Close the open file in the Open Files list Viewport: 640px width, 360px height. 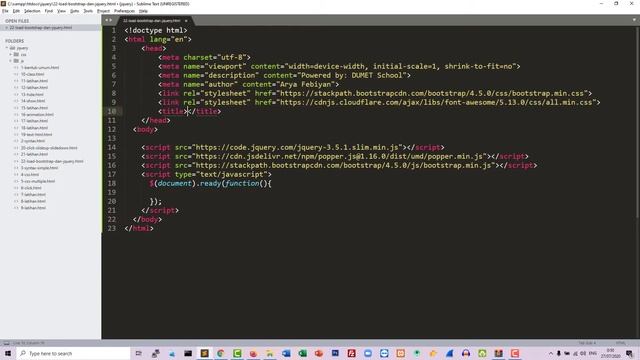click(x=7, y=28)
